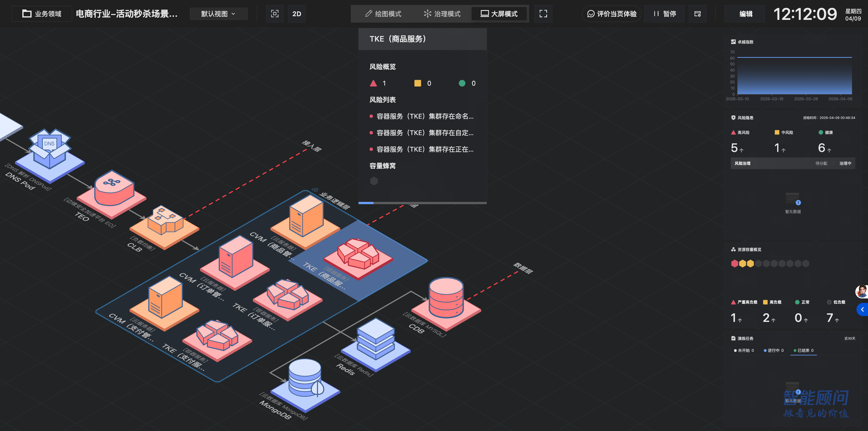868x431 pixels.
Task: Select the CDB MySQL database node
Action: (x=446, y=299)
